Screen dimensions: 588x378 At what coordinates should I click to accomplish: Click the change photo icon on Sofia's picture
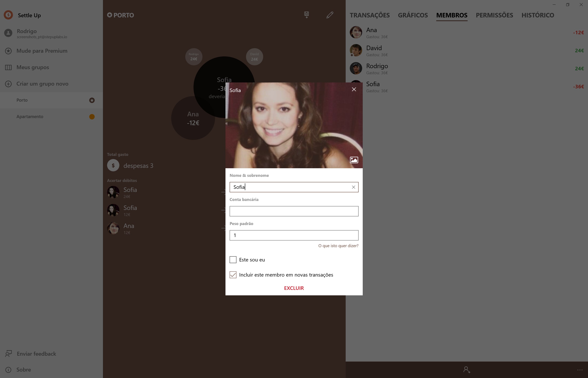(354, 160)
